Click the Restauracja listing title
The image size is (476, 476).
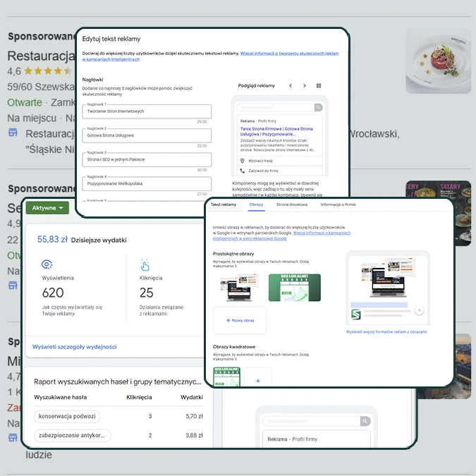coord(41,56)
